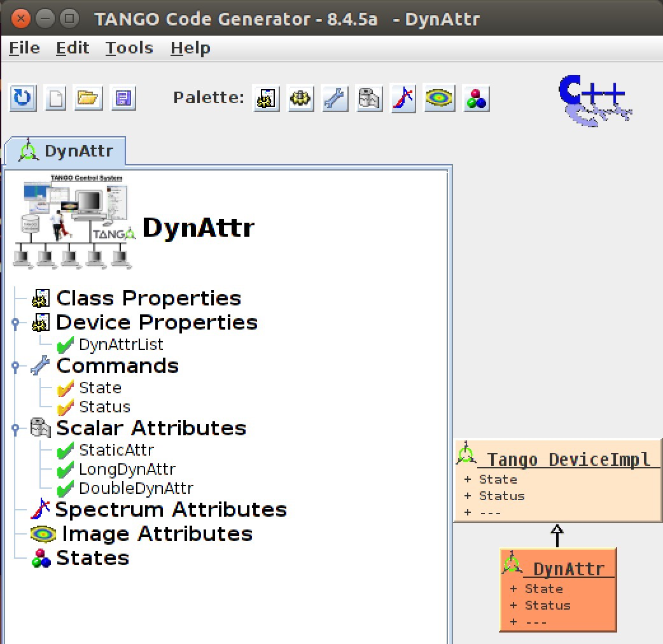Click the TANGO Control System picture
The height and width of the screenshot is (644, 663).
(74, 221)
